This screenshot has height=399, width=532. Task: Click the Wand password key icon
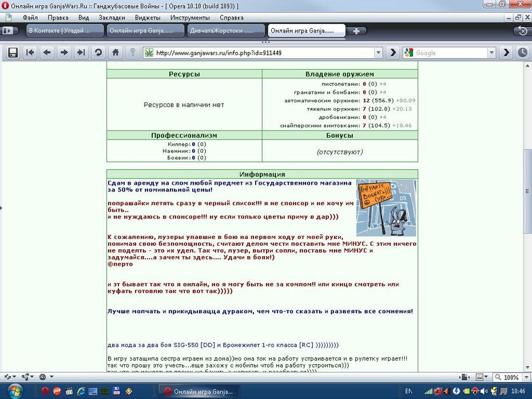[133, 53]
